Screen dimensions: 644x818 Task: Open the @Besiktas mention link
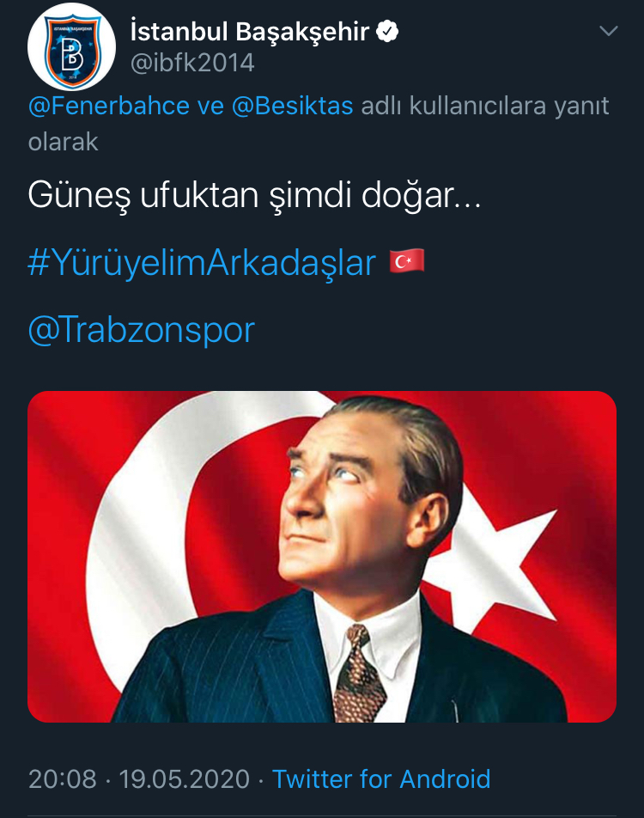(x=292, y=106)
